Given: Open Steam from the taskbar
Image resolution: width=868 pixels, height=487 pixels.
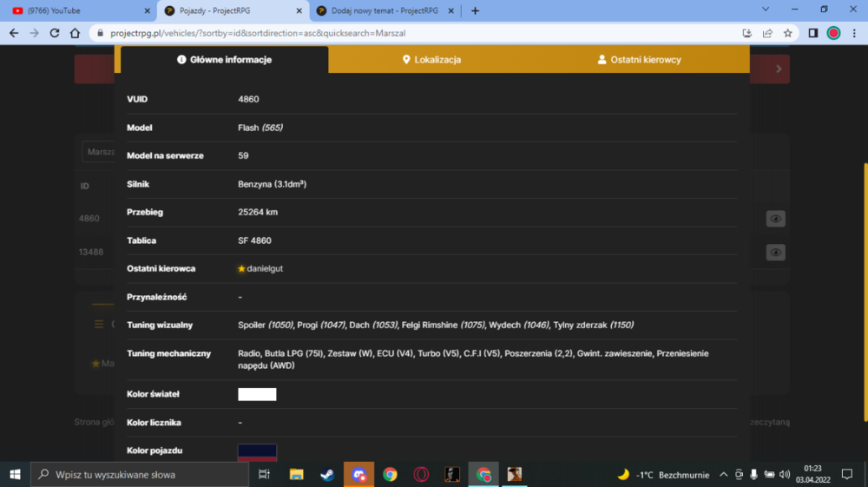Looking at the screenshot, I should (x=327, y=474).
